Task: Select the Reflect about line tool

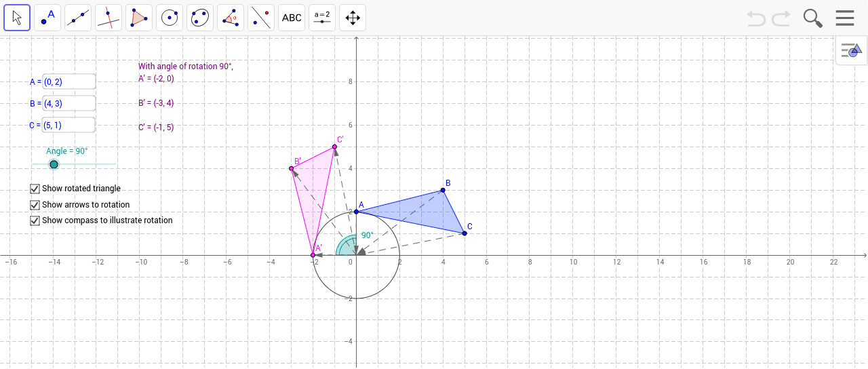Action: 261,18
